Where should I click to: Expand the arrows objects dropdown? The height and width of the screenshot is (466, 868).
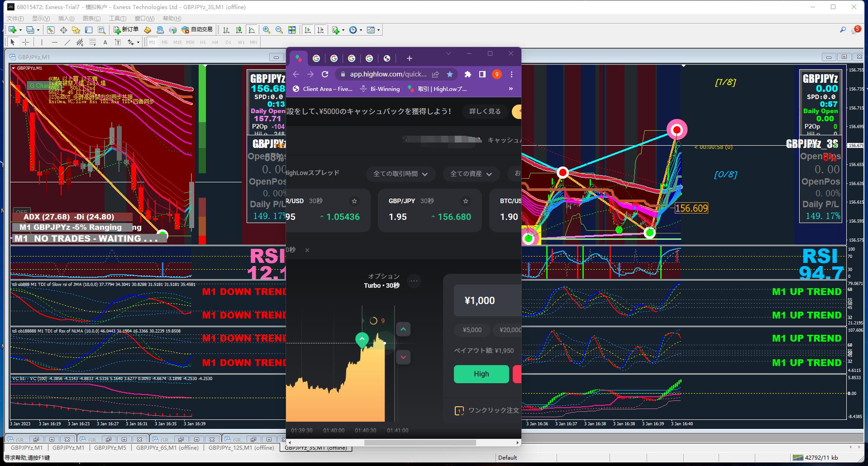(138, 43)
